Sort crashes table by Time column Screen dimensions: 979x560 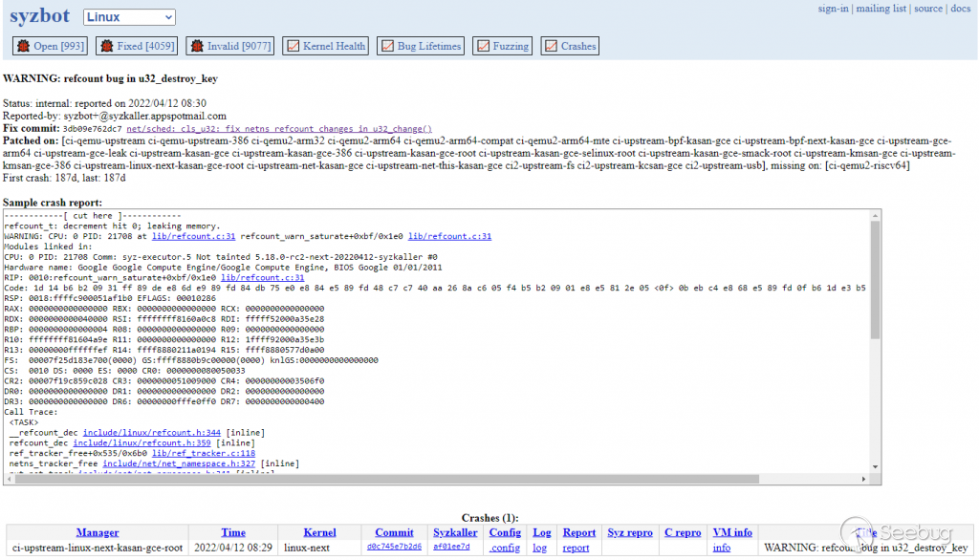(x=233, y=532)
